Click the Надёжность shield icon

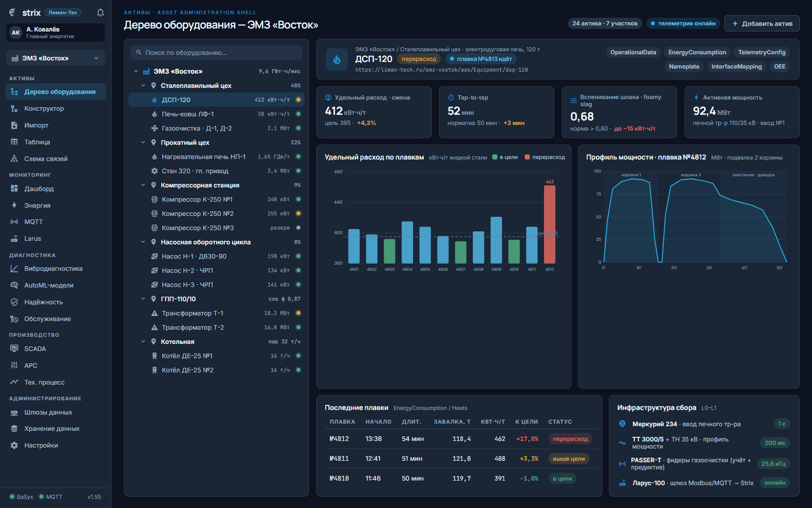(x=14, y=302)
